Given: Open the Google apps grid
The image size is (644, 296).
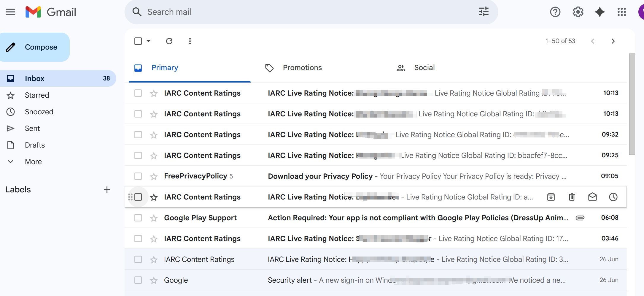Looking at the screenshot, I should pos(621,12).
